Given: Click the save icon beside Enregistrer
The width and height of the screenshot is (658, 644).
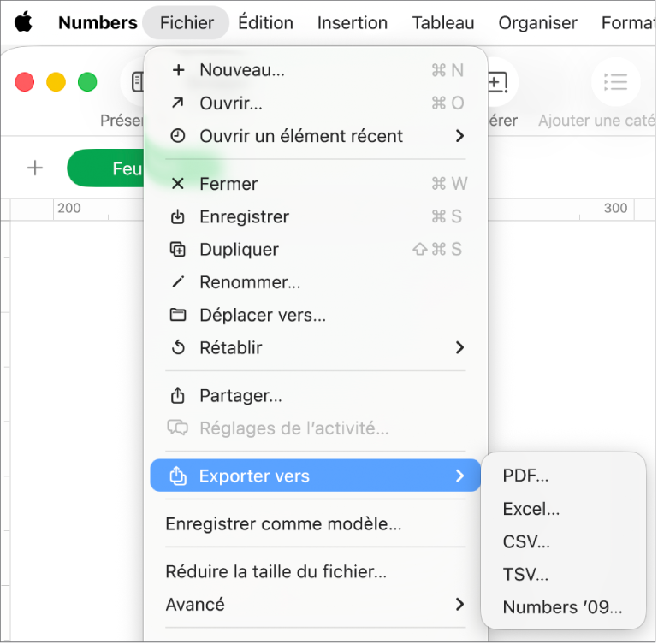Looking at the screenshot, I should [x=178, y=216].
